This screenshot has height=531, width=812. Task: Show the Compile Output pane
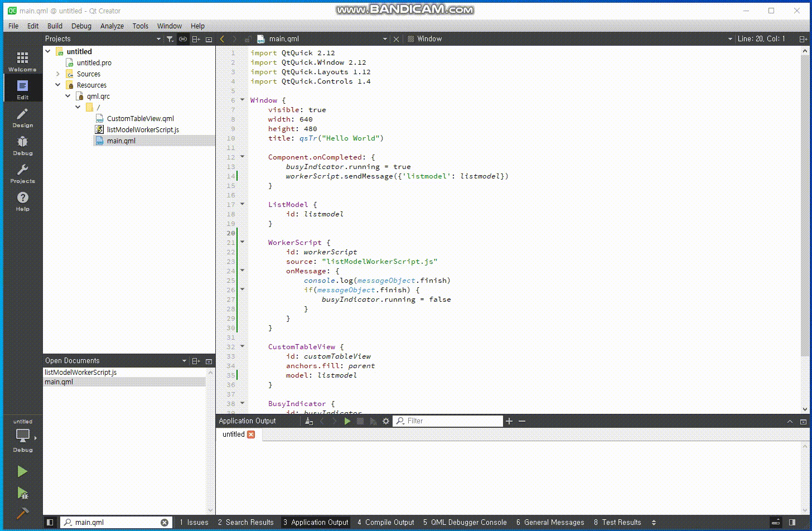pos(386,523)
